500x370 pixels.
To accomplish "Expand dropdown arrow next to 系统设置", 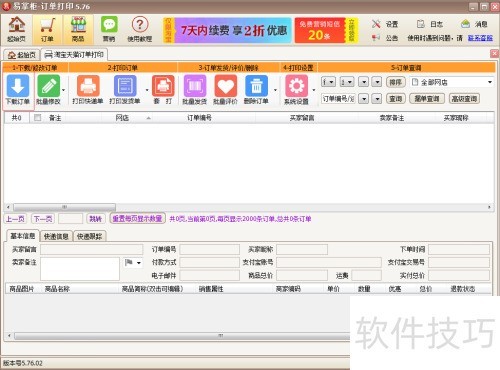I will (x=314, y=90).
